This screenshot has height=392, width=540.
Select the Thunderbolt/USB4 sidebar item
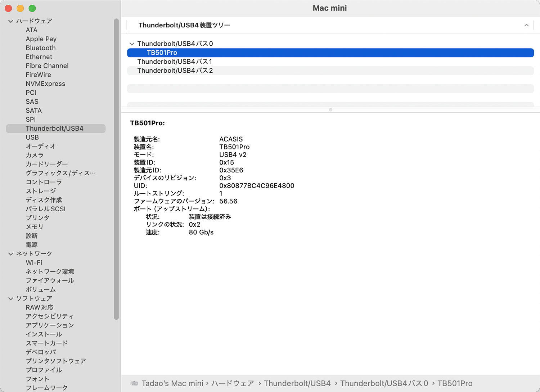tap(56, 129)
